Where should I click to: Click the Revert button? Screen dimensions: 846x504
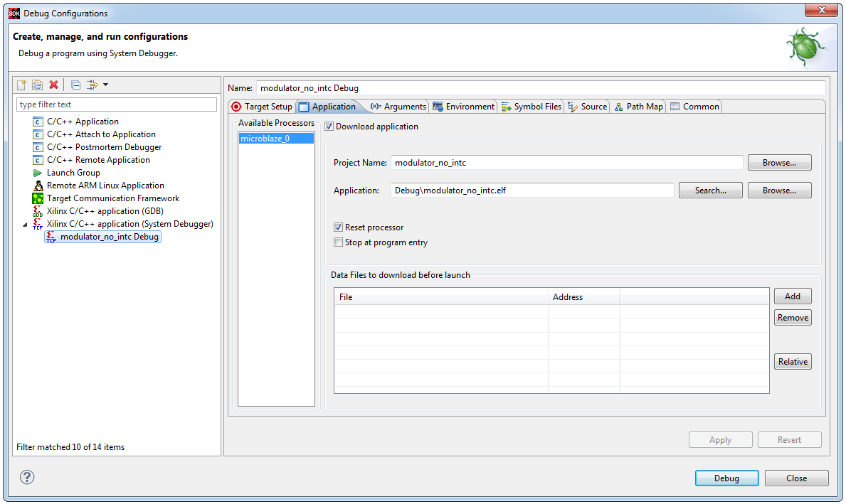pos(789,440)
